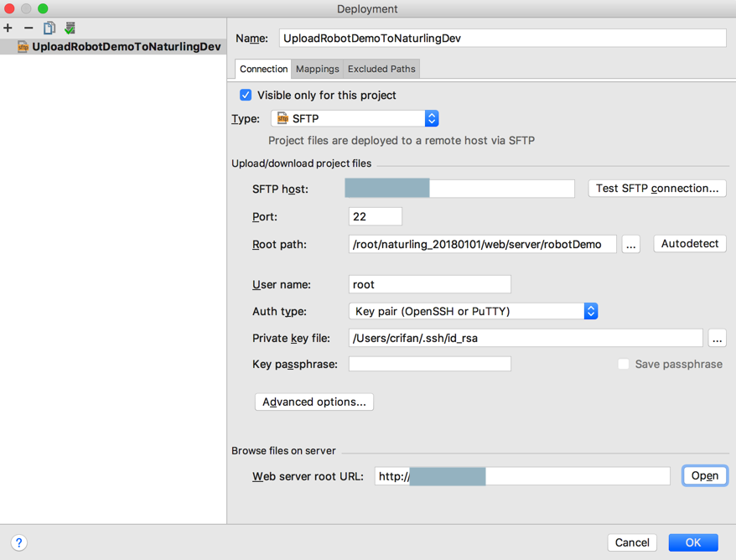Click into the SFTP host field

tap(459, 189)
